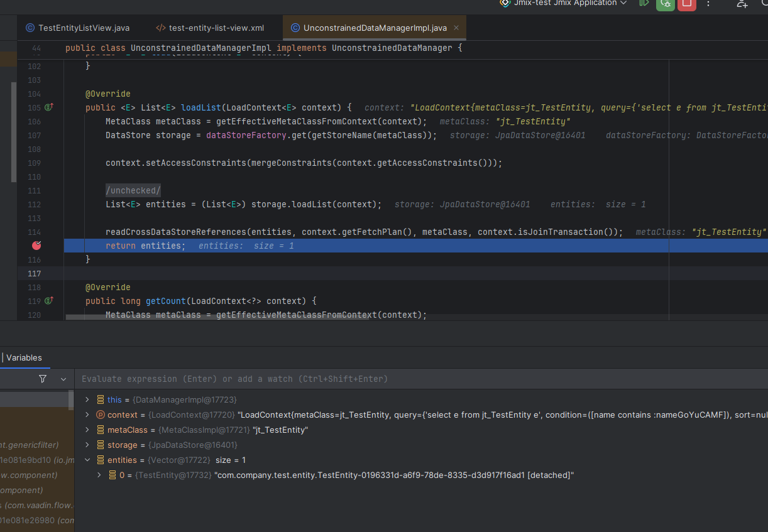Expand the 'context' variable node

tap(87, 415)
